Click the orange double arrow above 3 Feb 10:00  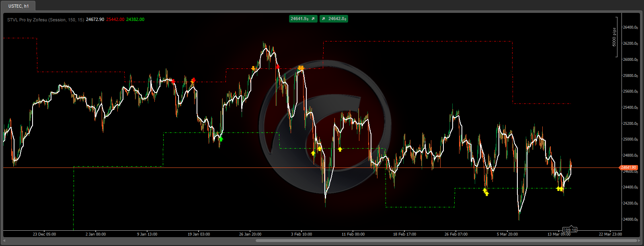click(301, 68)
